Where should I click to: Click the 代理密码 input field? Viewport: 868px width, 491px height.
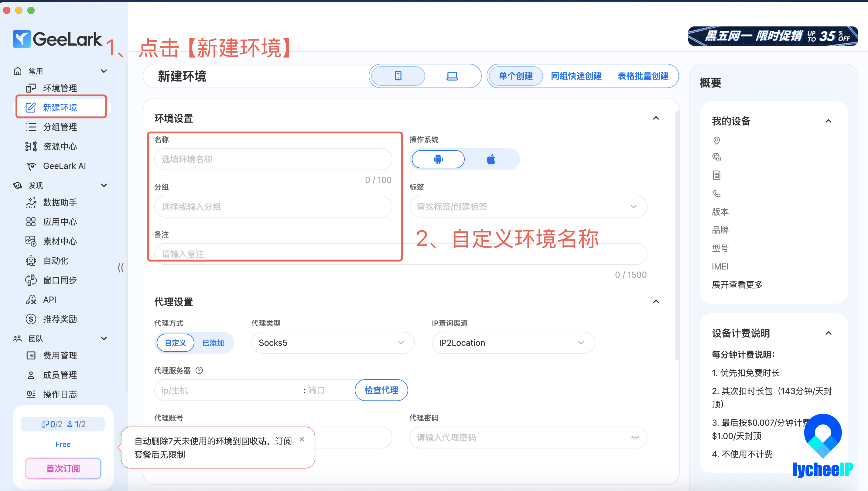click(528, 438)
